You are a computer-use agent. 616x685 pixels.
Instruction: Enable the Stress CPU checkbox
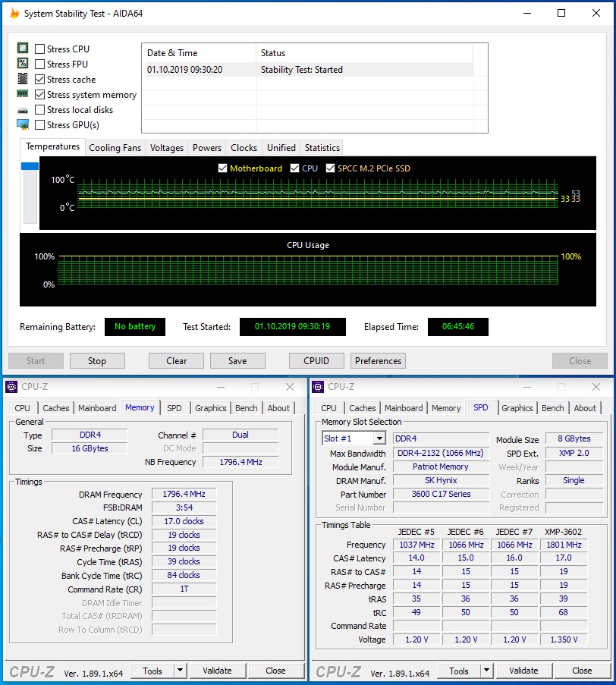(39, 49)
